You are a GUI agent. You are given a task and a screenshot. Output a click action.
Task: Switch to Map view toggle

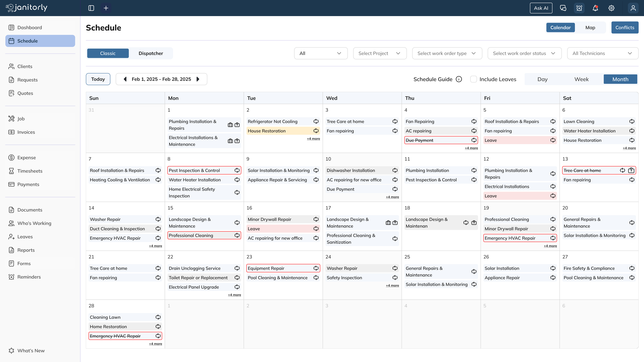[x=590, y=27]
